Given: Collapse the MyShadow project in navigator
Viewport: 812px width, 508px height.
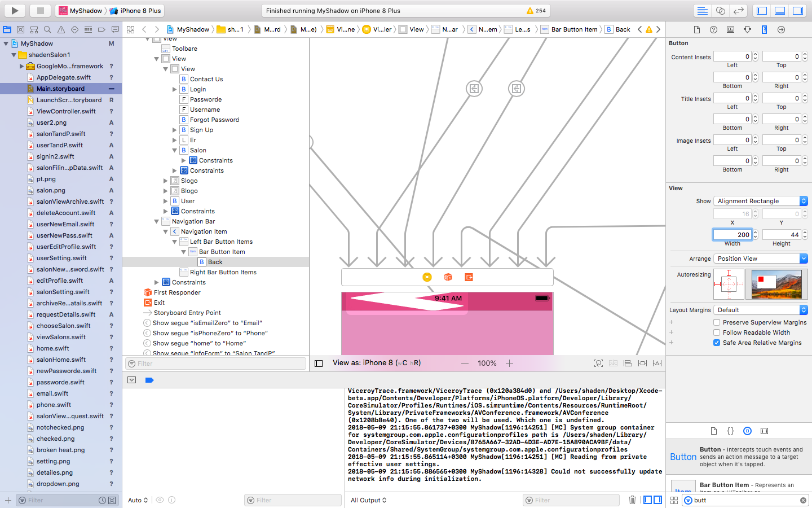Looking at the screenshot, I should [x=6, y=43].
